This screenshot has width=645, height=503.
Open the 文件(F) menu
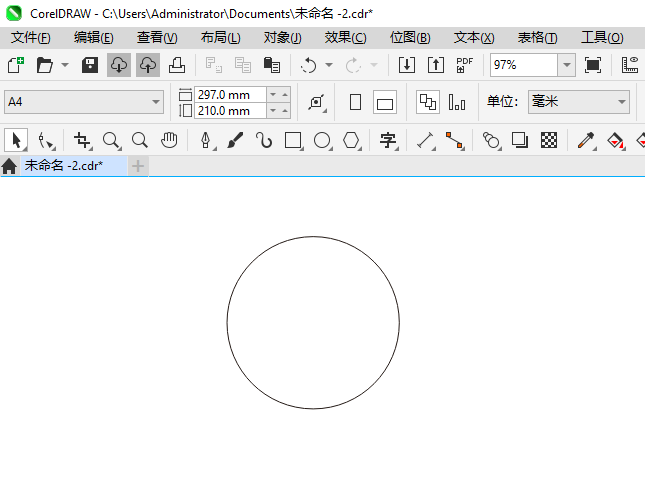[30, 37]
